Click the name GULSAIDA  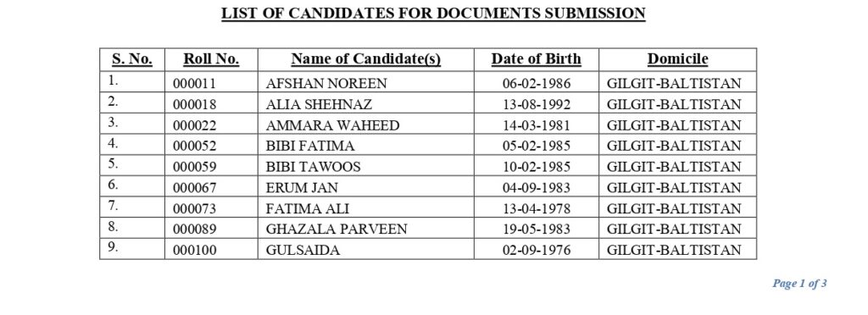pyautogui.click(x=303, y=251)
